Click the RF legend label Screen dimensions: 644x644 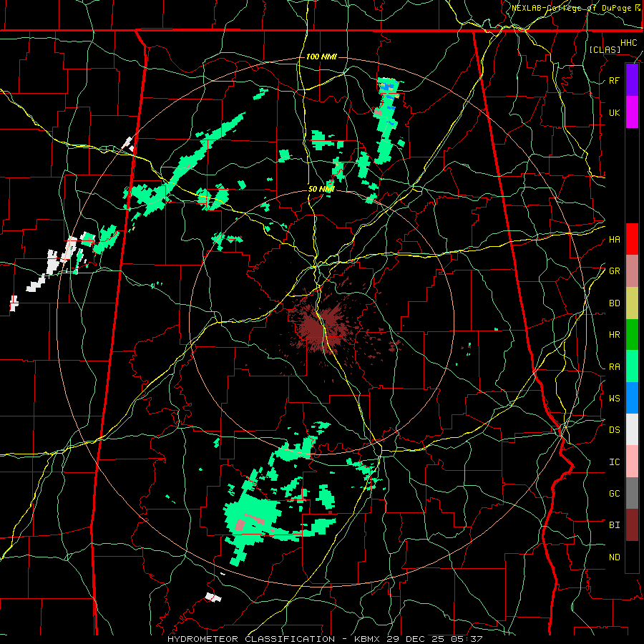pyautogui.click(x=614, y=80)
